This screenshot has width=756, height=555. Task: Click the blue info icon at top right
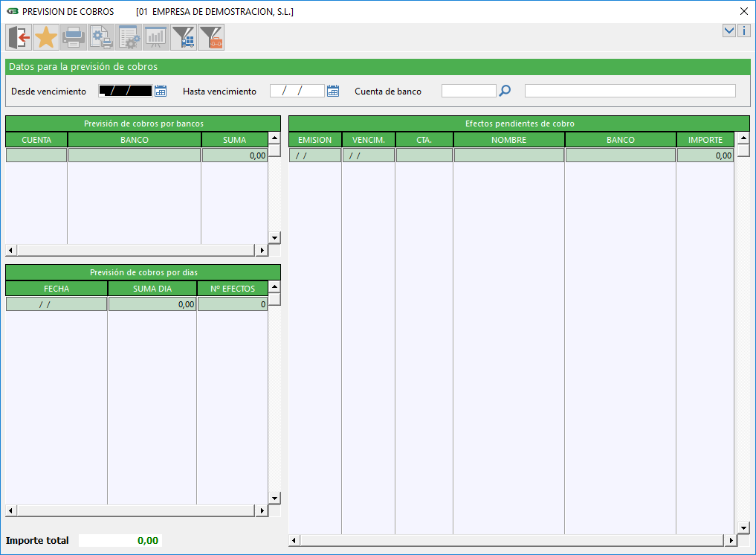pyautogui.click(x=743, y=31)
